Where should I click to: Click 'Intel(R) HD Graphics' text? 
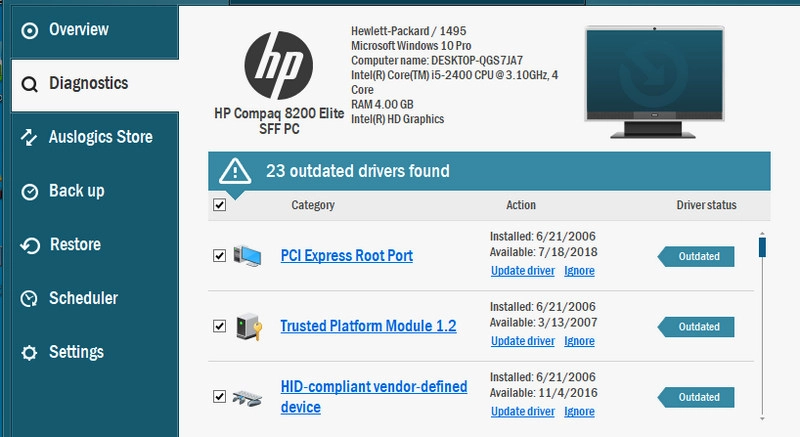coord(397,119)
